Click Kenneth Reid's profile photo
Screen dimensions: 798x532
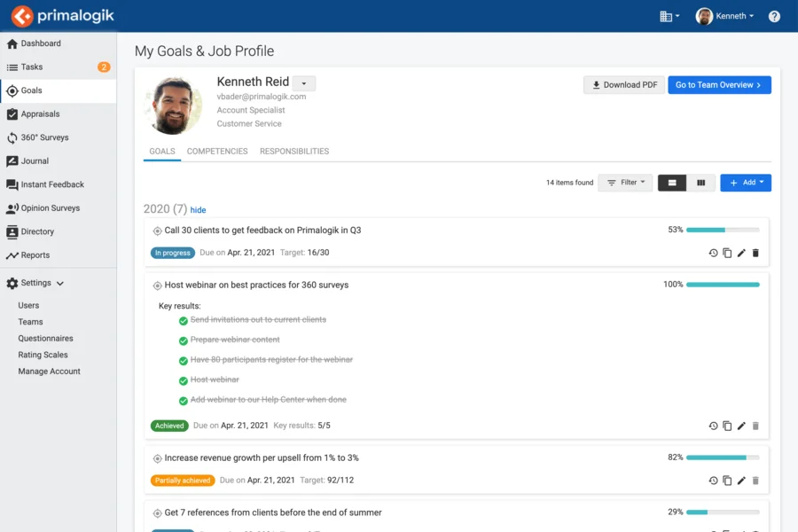(173, 106)
